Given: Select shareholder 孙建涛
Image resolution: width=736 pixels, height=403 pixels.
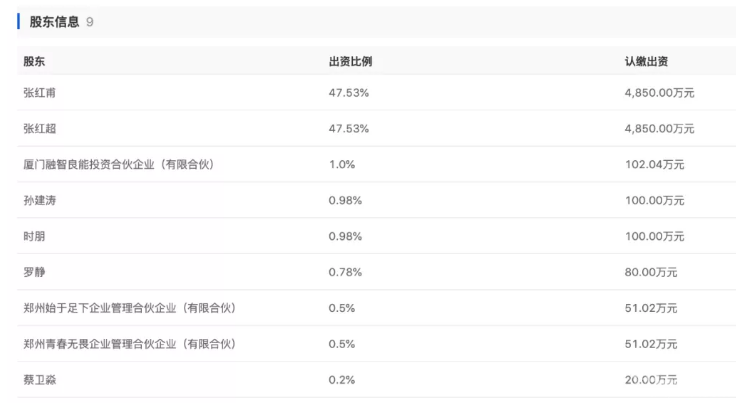Looking at the screenshot, I should click(40, 200).
